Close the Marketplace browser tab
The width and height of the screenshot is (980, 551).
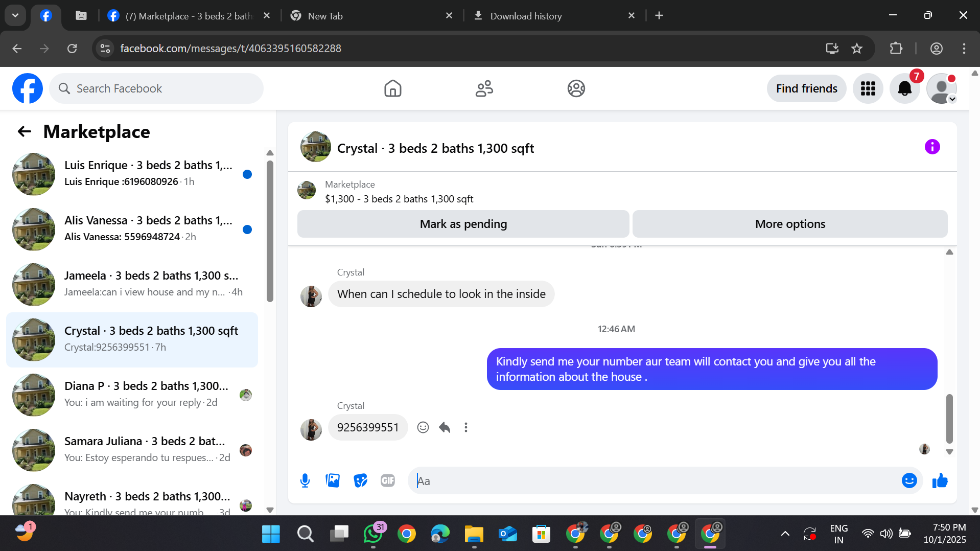click(266, 16)
